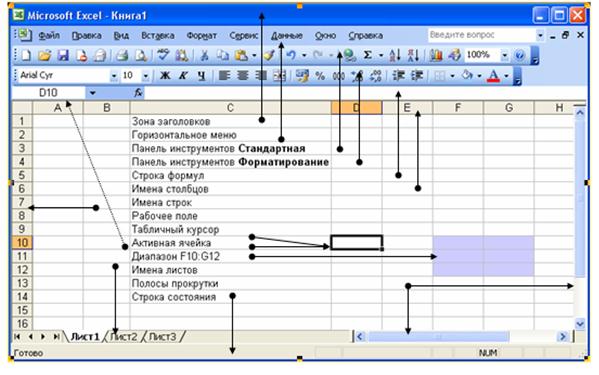Run the Spelling check (ABC) icon

pos(163,55)
